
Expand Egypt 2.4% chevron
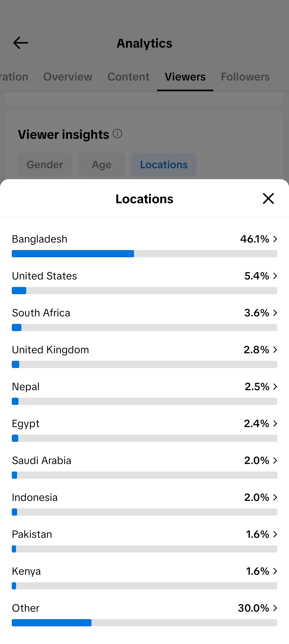(x=275, y=423)
